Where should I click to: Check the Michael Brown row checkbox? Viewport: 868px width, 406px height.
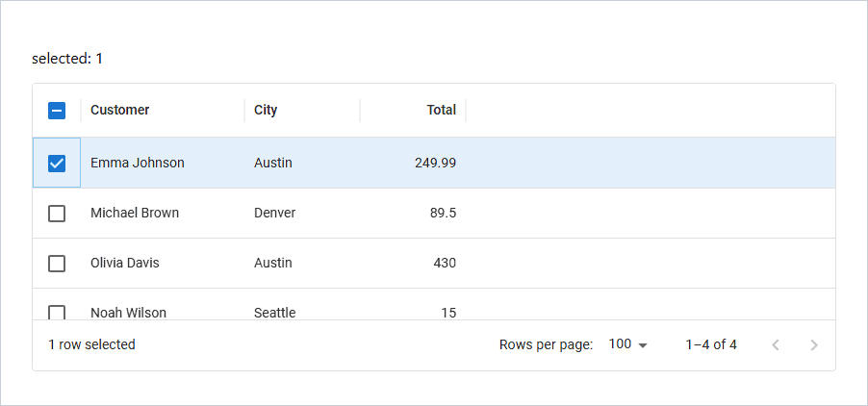(x=57, y=214)
